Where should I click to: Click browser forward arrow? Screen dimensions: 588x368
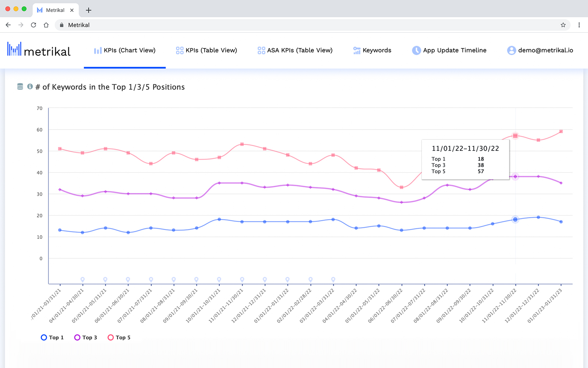tap(21, 25)
